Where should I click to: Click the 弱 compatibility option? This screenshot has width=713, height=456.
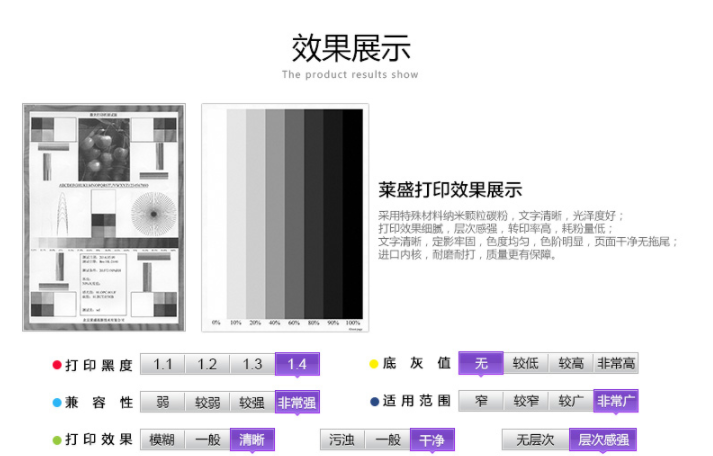(x=163, y=402)
